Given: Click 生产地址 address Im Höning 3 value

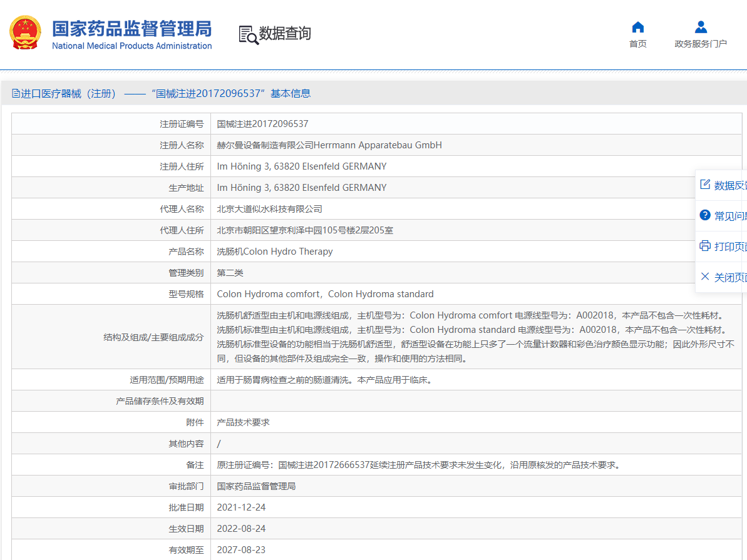Looking at the screenshot, I should pos(302,188).
